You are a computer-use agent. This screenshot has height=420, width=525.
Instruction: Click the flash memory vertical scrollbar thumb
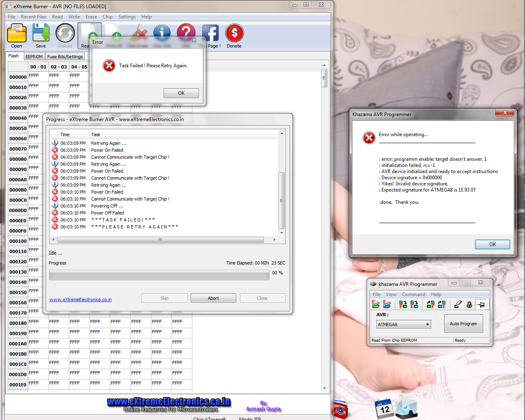coord(324,78)
